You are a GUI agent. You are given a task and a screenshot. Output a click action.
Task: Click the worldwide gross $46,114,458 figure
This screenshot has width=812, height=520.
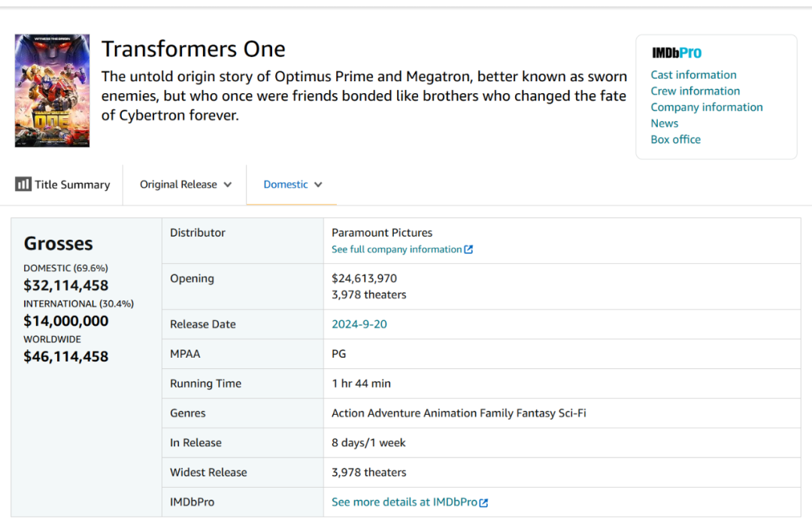tap(66, 356)
